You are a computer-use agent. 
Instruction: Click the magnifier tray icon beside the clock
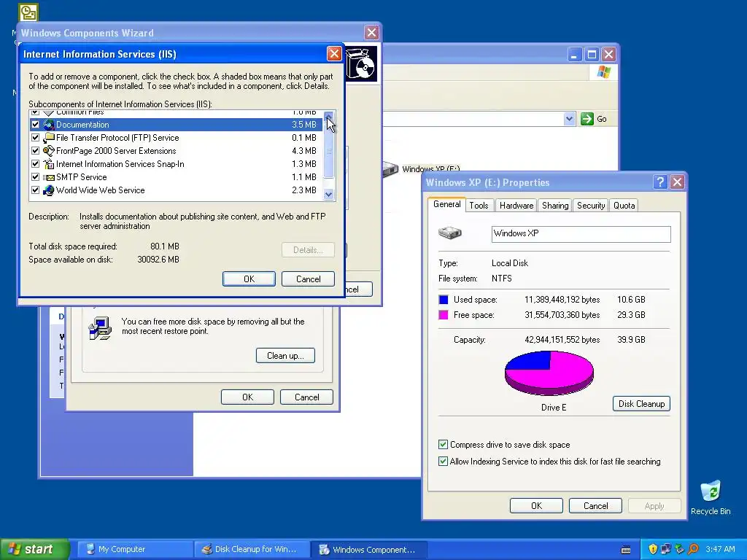coord(693,549)
